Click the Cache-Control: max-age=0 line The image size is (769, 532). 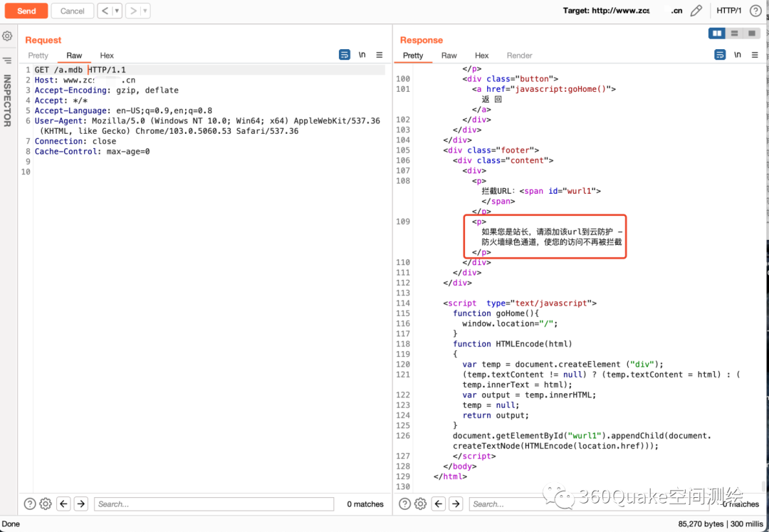(x=92, y=152)
